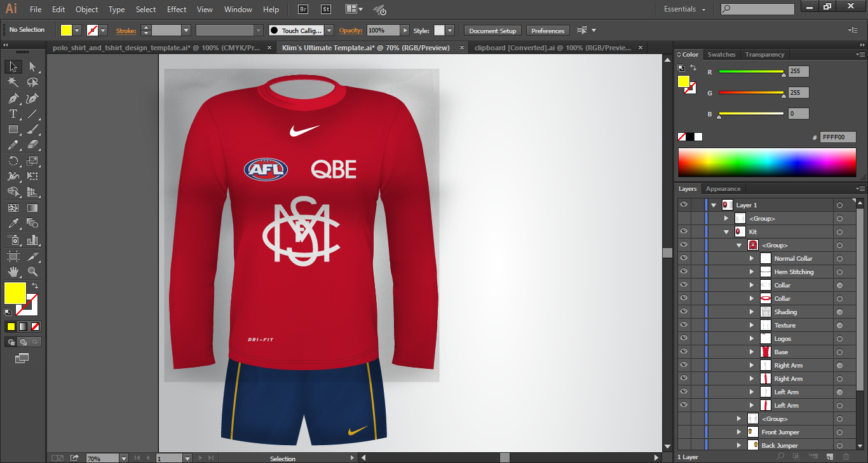Expand the Normal Collar sublayer
Viewport: 868px width, 463px height.
tap(752, 258)
